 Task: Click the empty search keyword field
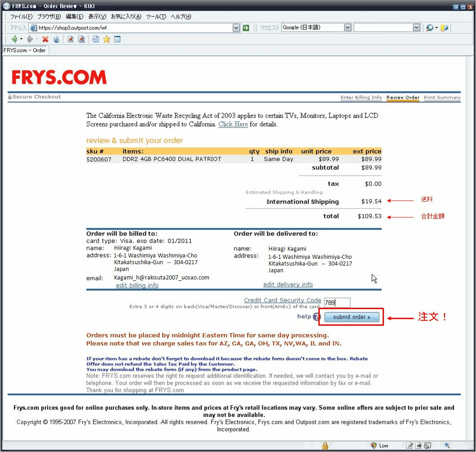click(x=383, y=28)
